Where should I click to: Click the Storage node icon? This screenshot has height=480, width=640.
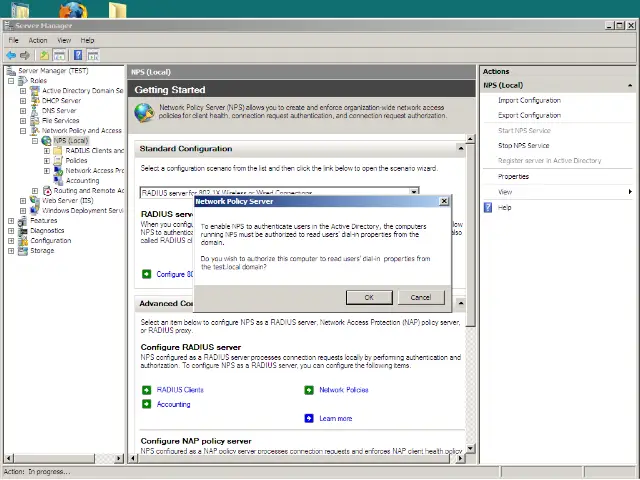click(x=23, y=251)
